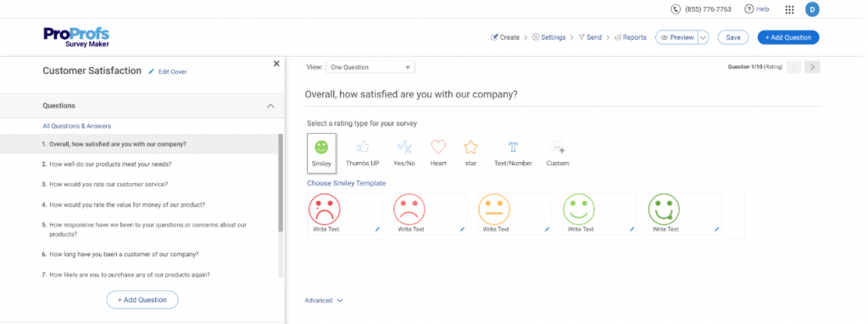Choose the Text/Number rating type icon
Image resolution: width=868 pixels, height=324 pixels.
coord(513,147)
